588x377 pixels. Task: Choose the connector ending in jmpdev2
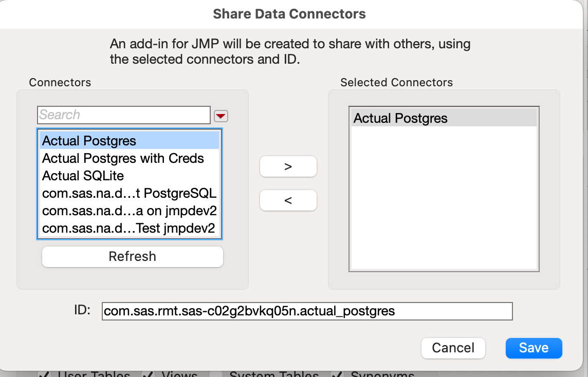128,211
